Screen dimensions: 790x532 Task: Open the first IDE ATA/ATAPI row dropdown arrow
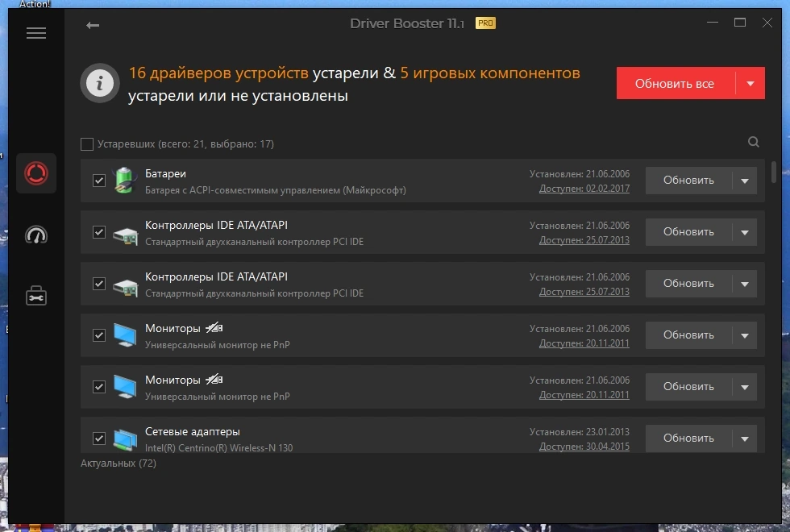[745, 232]
